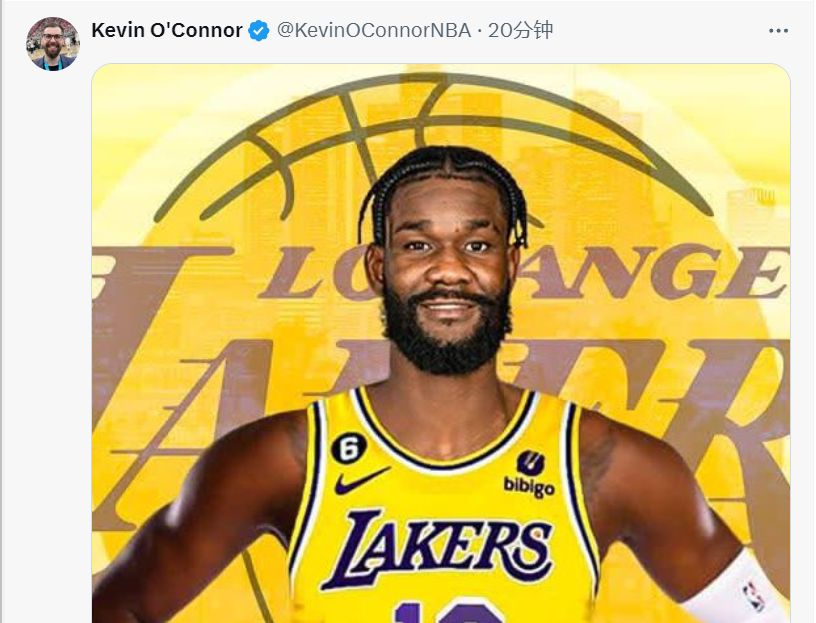The width and height of the screenshot is (816, 623).
Task: Open the Kevin O'Connor display name link
Action: coord(166,31)
